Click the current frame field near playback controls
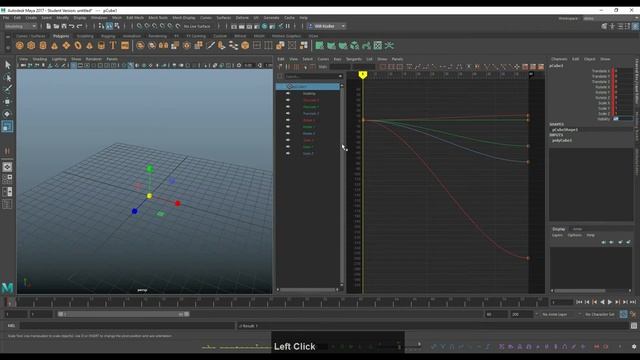 point(562,302)
